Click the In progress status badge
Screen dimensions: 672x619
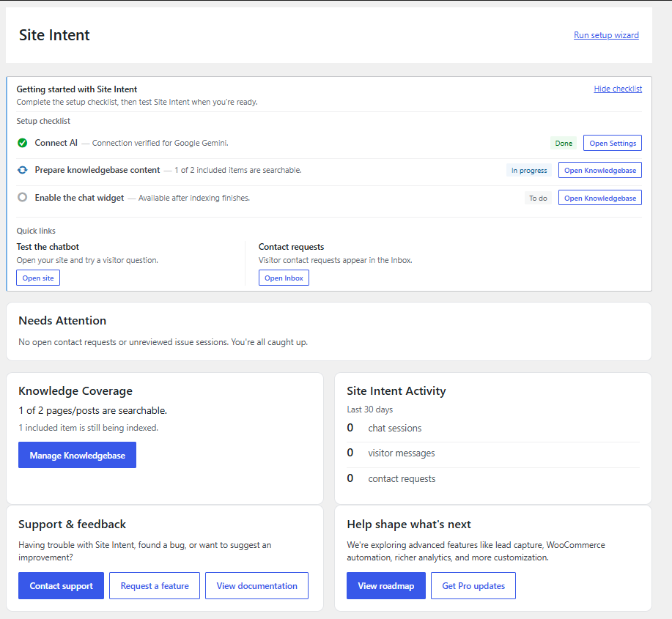529,170
